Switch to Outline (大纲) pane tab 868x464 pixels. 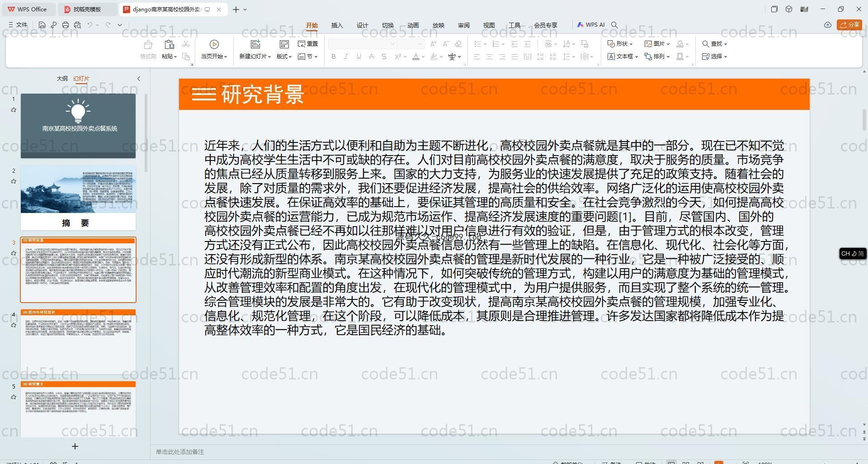62,79
